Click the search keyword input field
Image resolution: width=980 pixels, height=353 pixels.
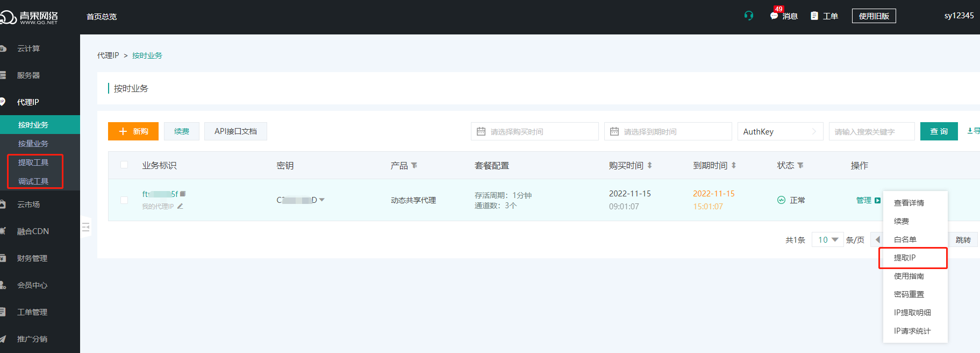(x=871, y=131)
